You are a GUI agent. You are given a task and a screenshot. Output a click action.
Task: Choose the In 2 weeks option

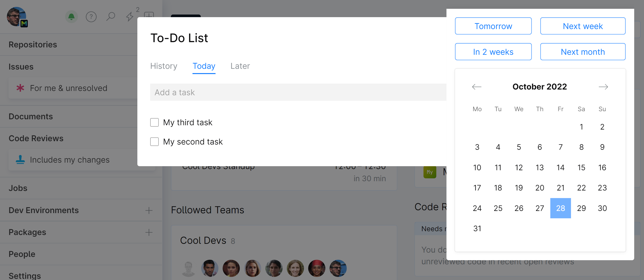493,52
